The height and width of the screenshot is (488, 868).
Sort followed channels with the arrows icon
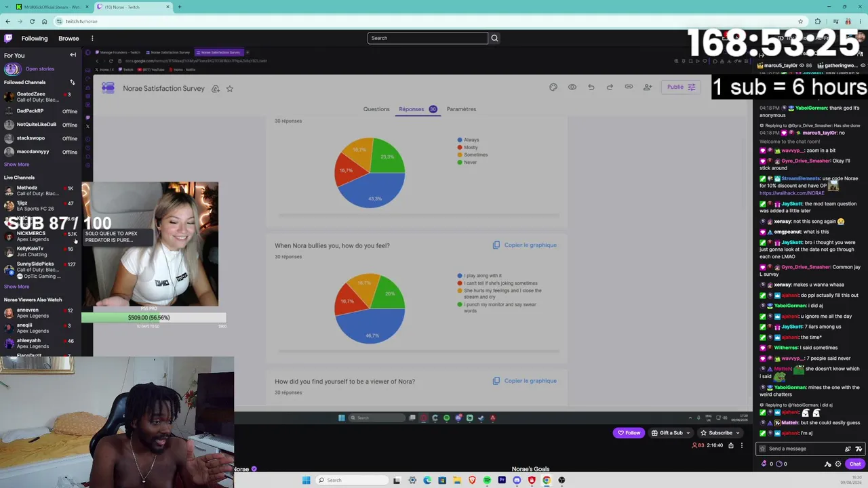pyautogui.click(x=72, y=82)
